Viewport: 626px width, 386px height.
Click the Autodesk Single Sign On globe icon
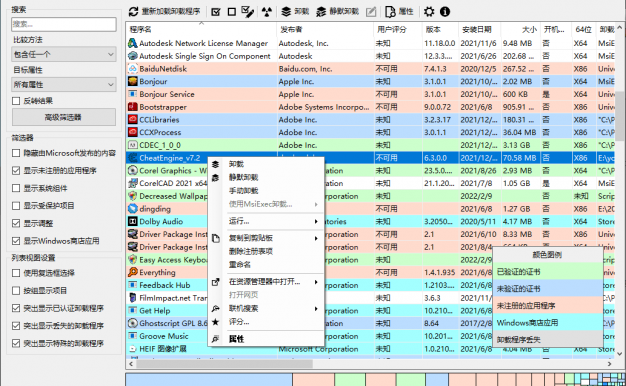click(x=133, y=56)
